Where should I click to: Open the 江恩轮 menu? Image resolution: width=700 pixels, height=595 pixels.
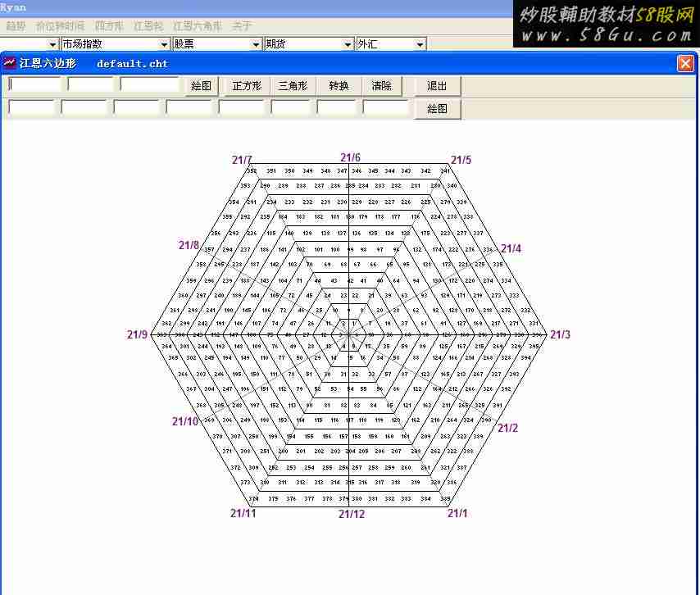click(x=148, y=26)
